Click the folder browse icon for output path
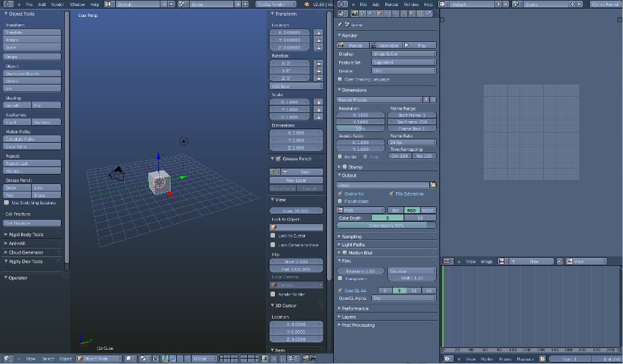The height and width of the screenshot is (364, 623). tap(433, 185)
